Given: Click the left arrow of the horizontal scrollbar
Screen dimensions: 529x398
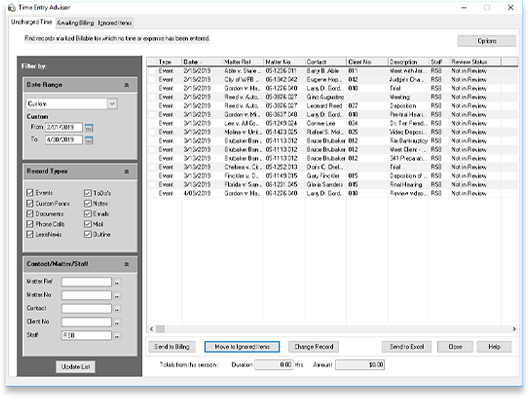Looking at the screenshot, I should click(x=151, y=329).
